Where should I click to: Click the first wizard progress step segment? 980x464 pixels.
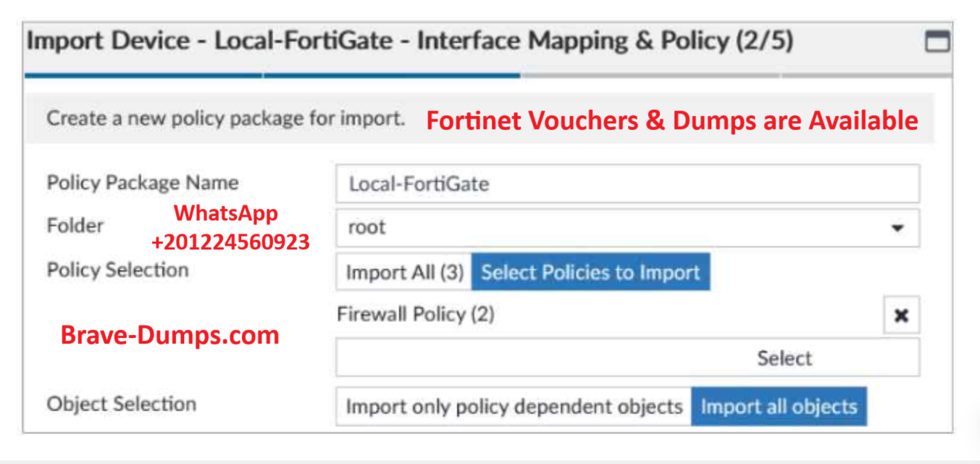point(143,75)
